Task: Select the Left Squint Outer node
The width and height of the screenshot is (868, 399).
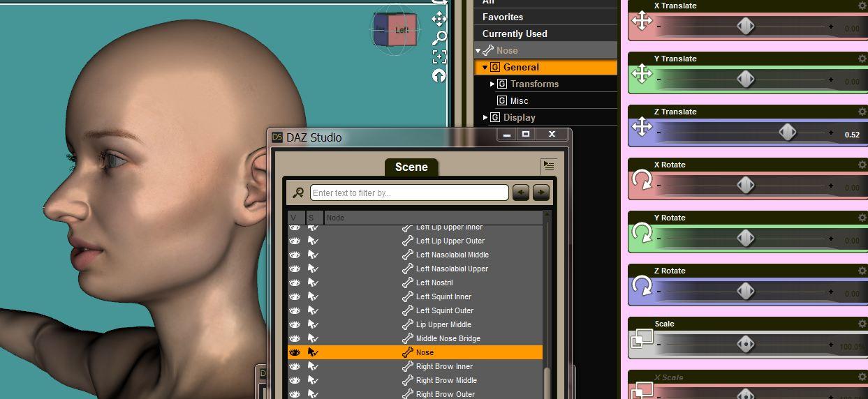Action: click(444, 310)
